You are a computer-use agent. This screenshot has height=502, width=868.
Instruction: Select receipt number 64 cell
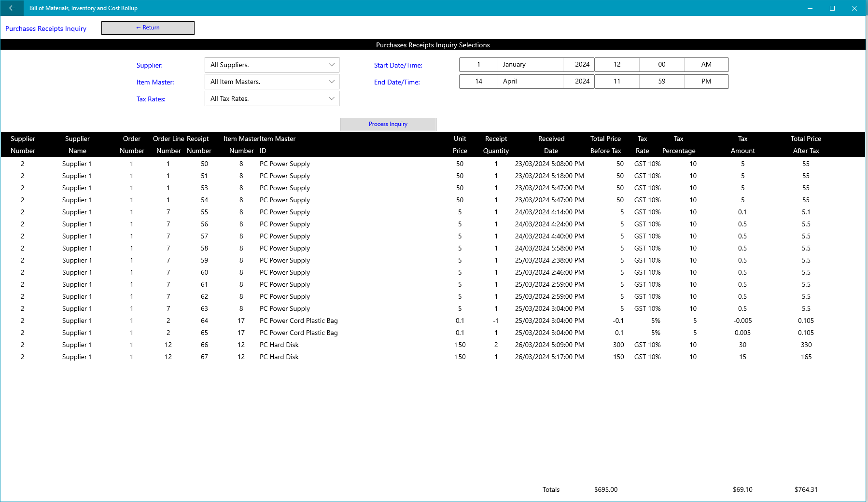(204, 321)
